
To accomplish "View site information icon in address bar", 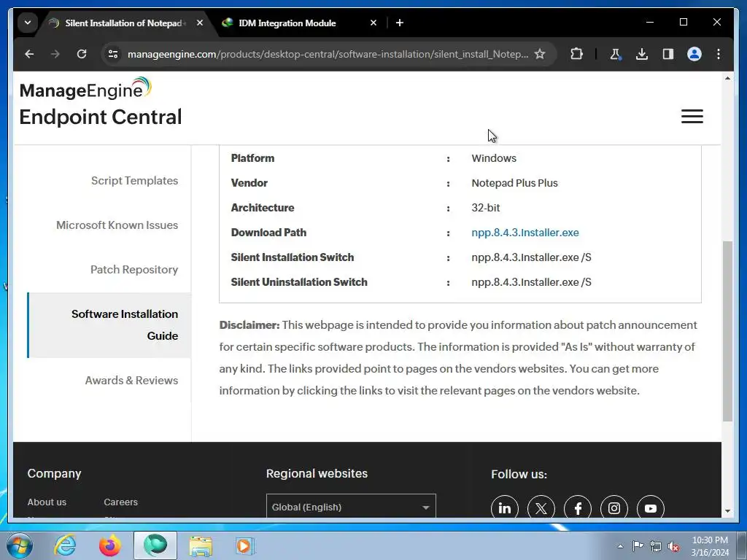I will point(113,54).
